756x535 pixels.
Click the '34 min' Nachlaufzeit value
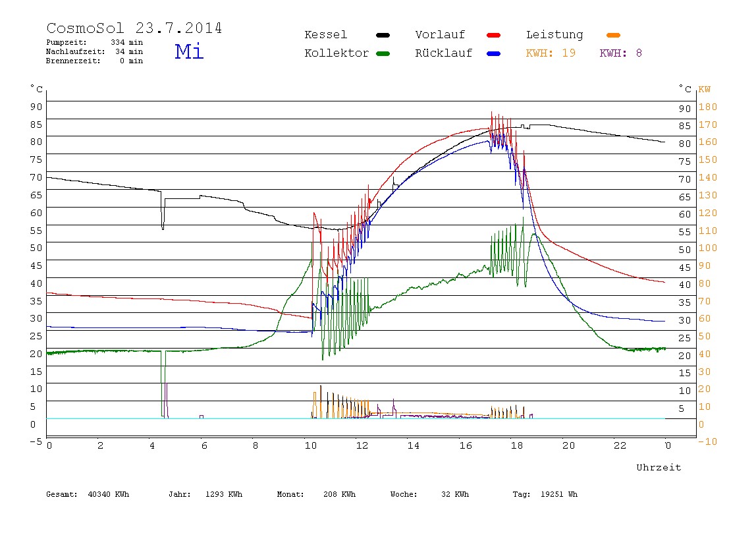click(x=129, y=51)
